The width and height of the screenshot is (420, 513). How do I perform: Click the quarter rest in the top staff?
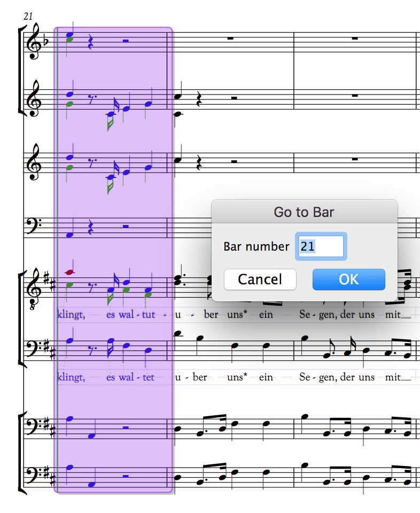point(91,43)
